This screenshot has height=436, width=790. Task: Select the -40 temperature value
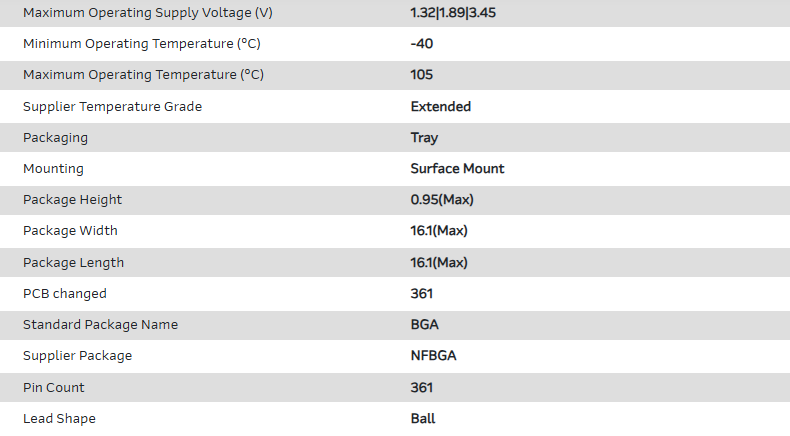pyautogui.click(x=422, y=44)
